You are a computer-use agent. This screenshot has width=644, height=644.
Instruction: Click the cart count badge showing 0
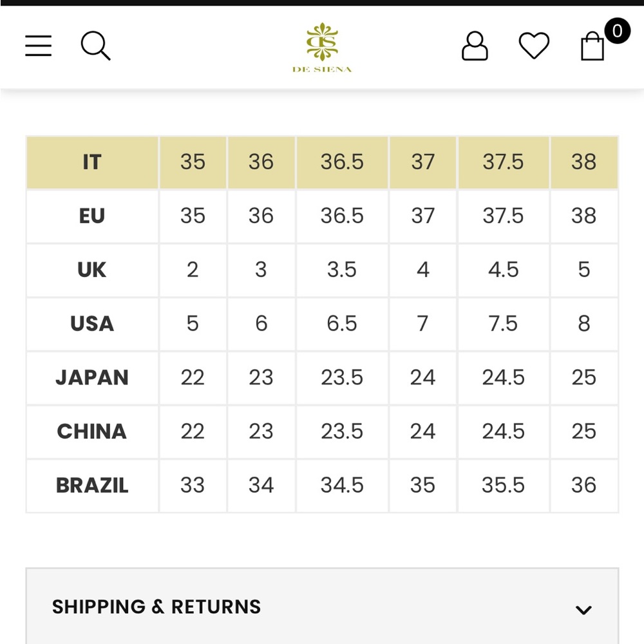pyautogui.click(x=617, y=31)
